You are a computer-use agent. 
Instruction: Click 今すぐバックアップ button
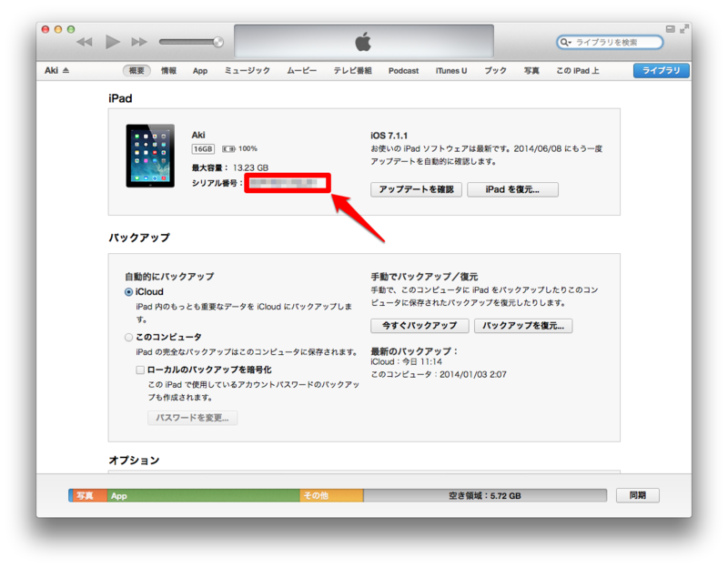[420, 326]
